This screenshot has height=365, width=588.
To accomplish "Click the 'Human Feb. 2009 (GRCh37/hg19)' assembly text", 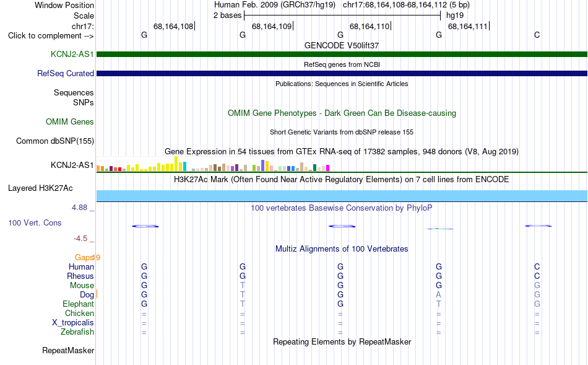I will tap(275, 5).
